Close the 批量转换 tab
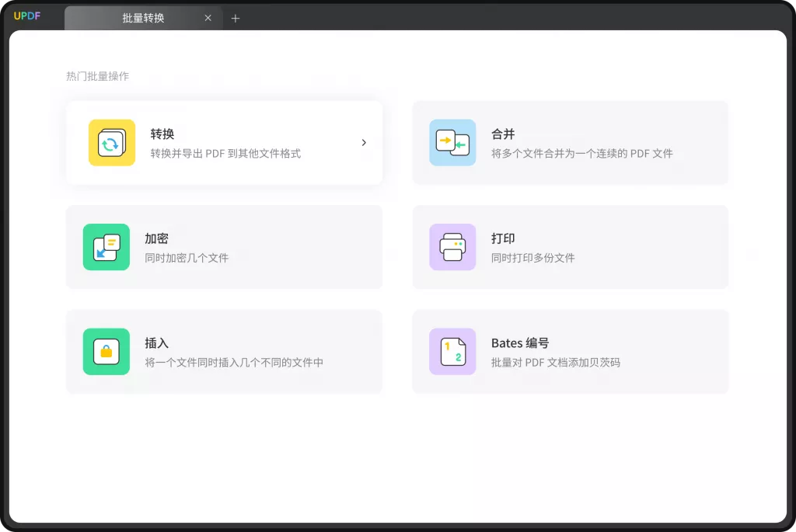Viewport: 796px width, 532px height. click(208, 18)
